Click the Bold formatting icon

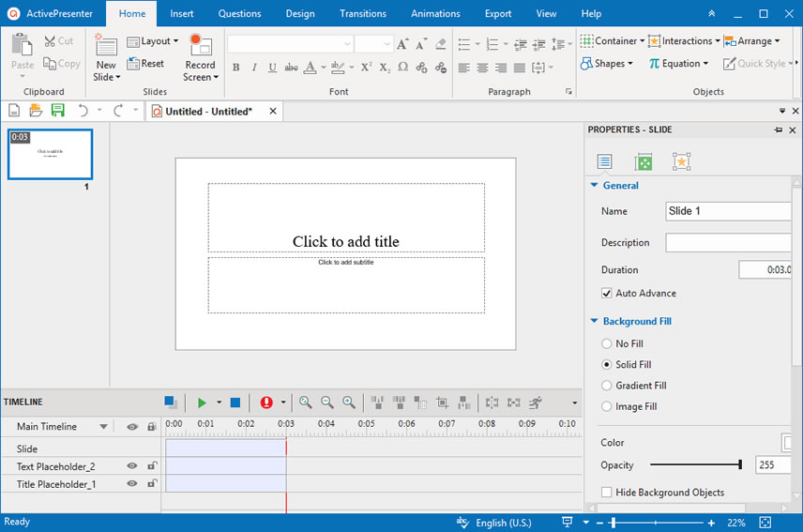click(x=236, y=67)
